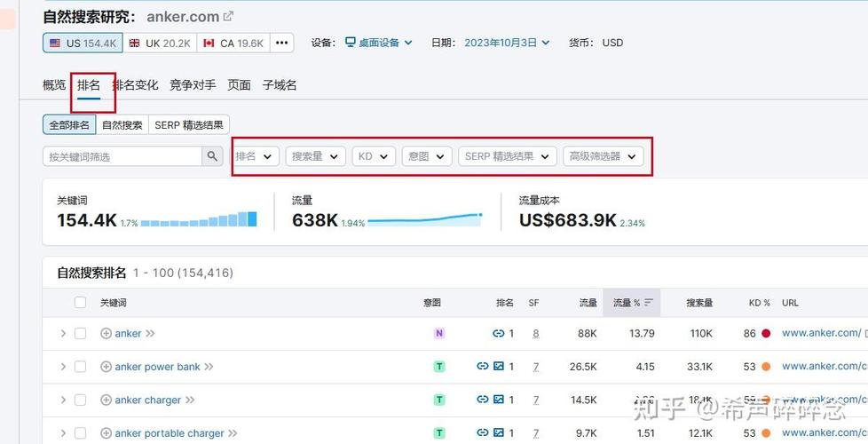
Task: Check the box for anker power bank row
Action: point(80,367)
